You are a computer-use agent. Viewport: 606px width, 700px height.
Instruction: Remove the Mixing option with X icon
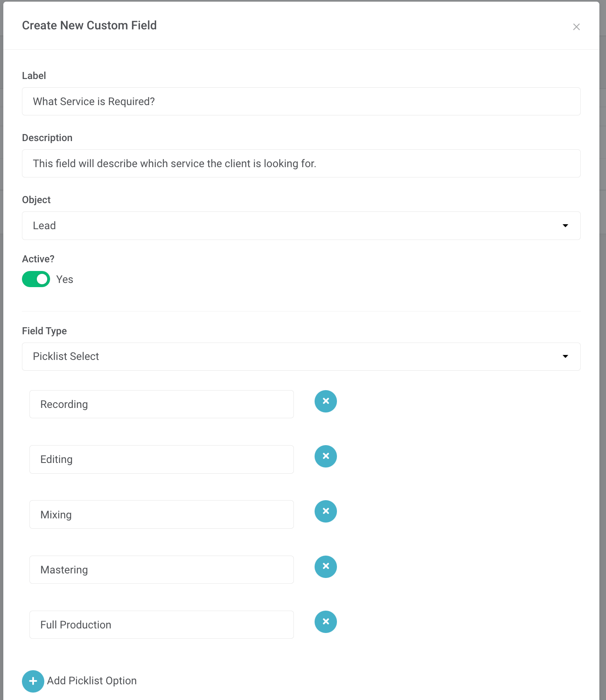(x=326, y=511)
